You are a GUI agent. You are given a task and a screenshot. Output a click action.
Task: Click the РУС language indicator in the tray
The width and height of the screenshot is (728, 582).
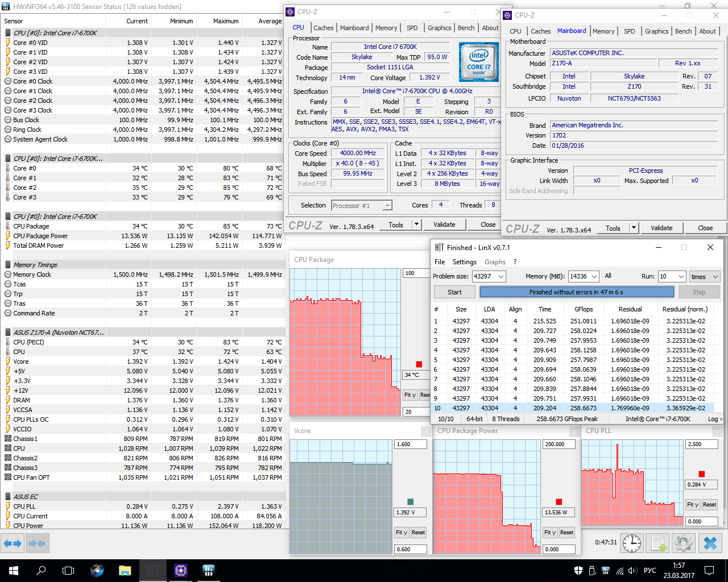[650, 571]
